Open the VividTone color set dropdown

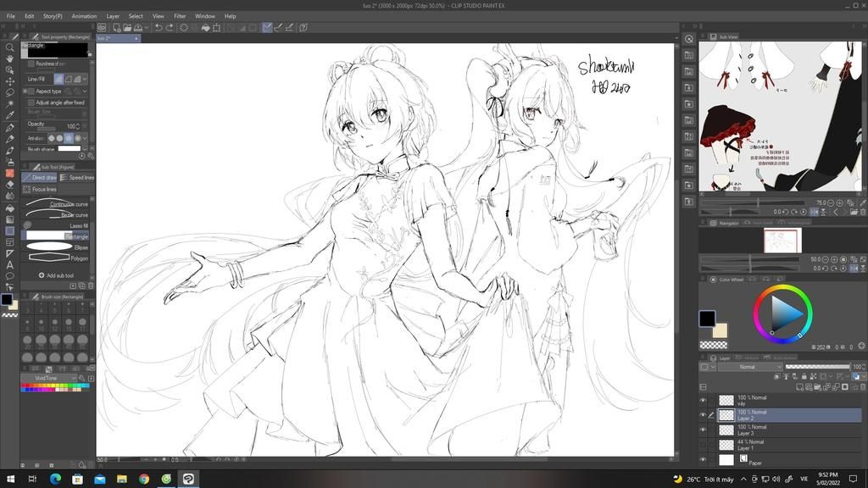(x=48, y=378)
